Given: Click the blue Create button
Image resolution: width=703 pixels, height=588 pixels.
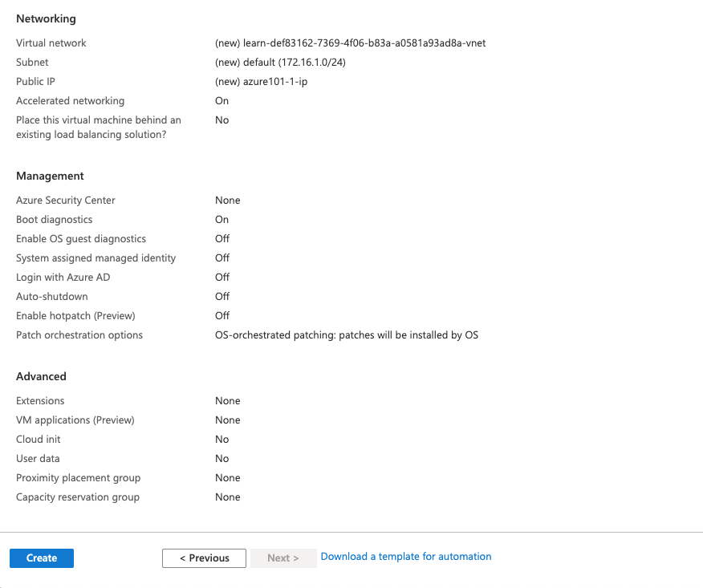Looking at the screenshot, I should click(x=42, y=558).
